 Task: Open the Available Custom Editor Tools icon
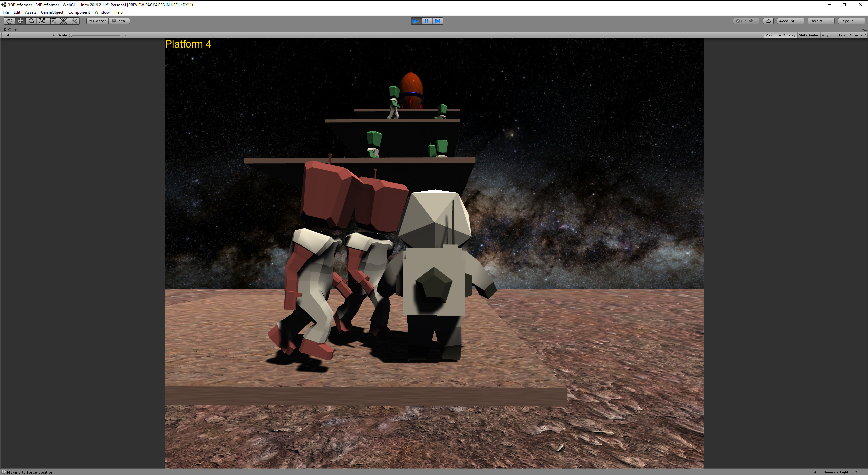tap(74, 21)
